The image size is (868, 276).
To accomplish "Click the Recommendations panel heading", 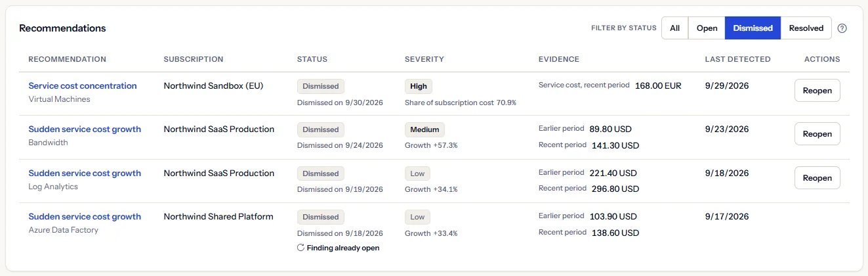I will (62, 28).
